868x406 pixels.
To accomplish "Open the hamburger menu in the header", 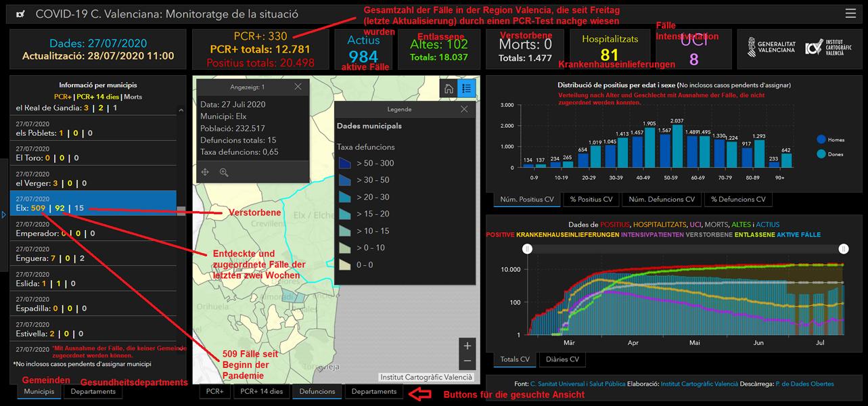I will 850,14.
